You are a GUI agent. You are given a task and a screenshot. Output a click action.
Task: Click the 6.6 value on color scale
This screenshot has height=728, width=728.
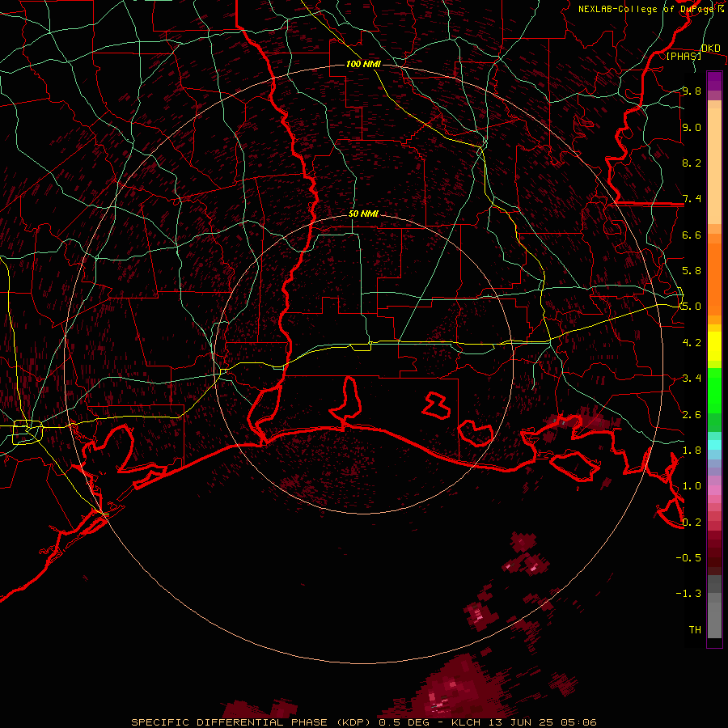click(x=692, y=235)
